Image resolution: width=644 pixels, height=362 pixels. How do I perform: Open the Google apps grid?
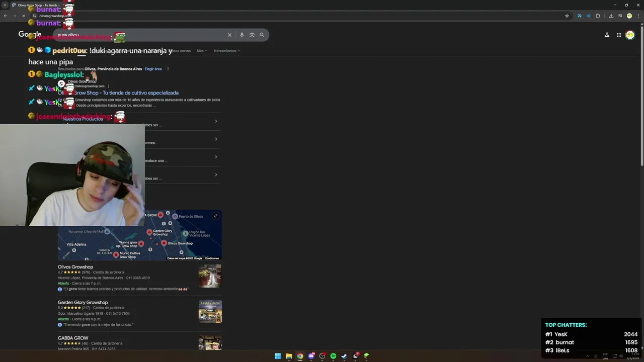(619, 35)
